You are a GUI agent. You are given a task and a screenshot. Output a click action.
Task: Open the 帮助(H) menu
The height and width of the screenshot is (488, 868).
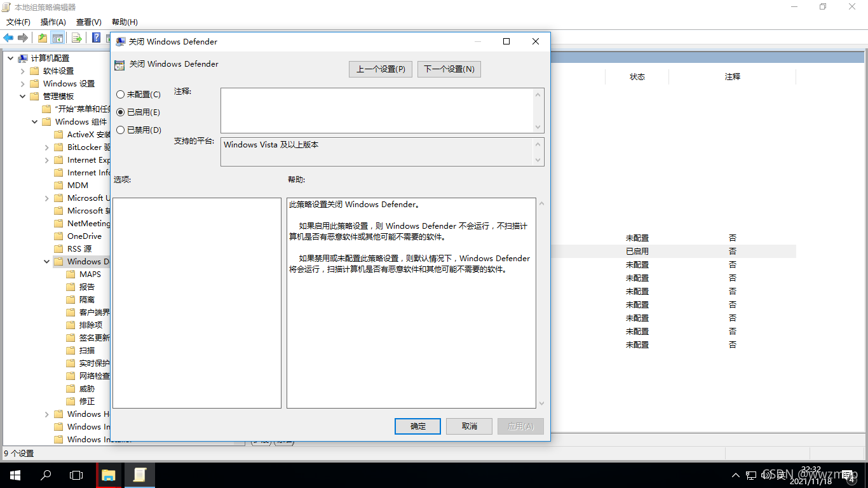coord(125,22)
